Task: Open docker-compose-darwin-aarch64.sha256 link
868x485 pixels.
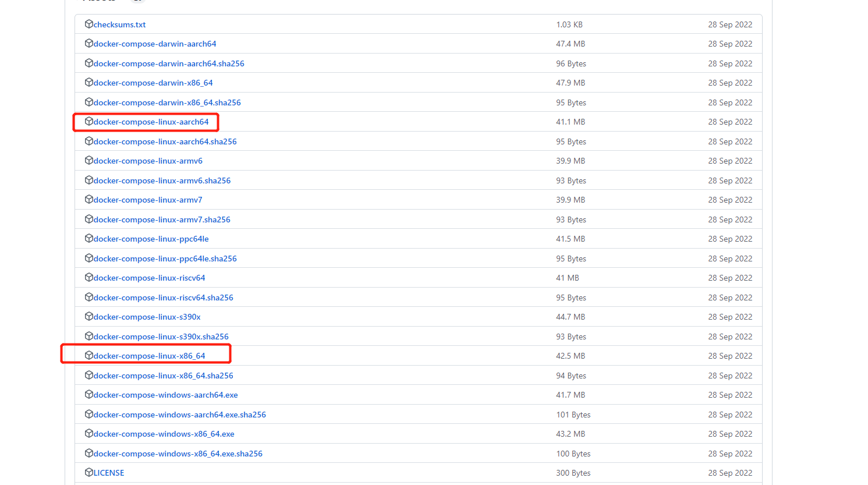Action: click(169, 63)
